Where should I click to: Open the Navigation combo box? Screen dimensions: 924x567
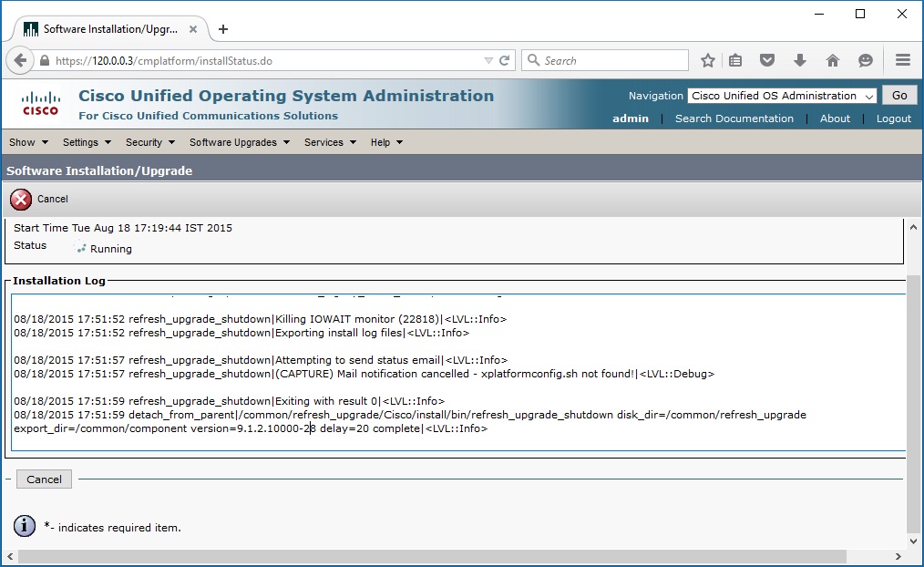click(782, 96)
